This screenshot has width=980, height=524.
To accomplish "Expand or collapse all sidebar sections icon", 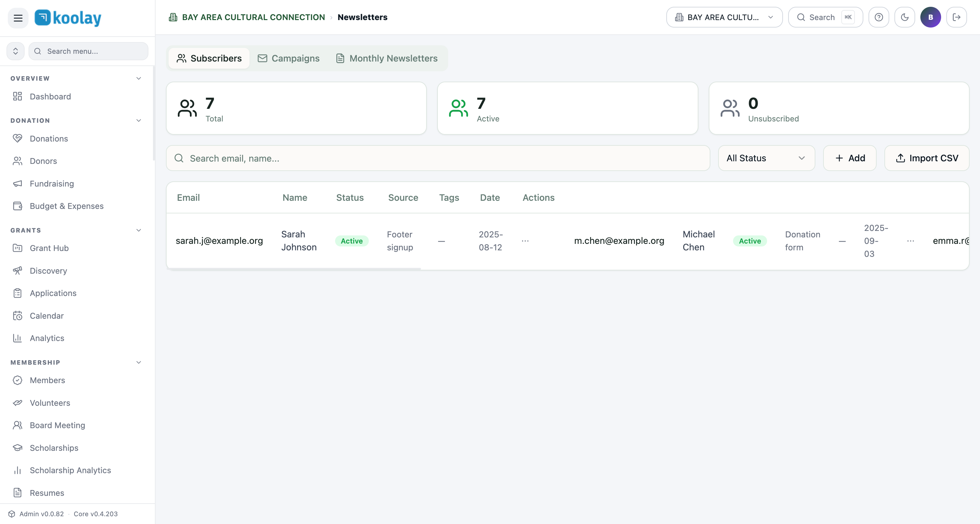I will pos(16,51).
